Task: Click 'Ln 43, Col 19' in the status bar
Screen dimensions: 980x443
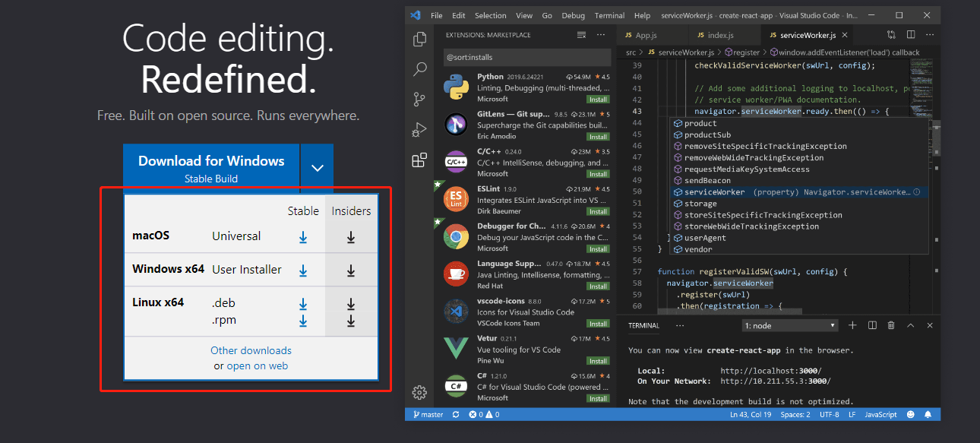Action: tap(750, 415)
